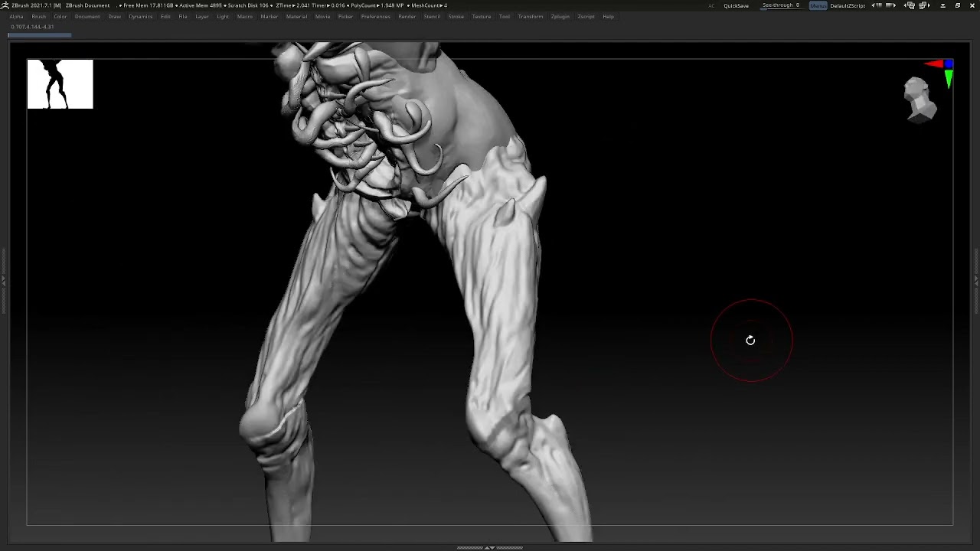Open the Stroke menu
The height and width of the screenshot is (551, 980).
[456, 16]
